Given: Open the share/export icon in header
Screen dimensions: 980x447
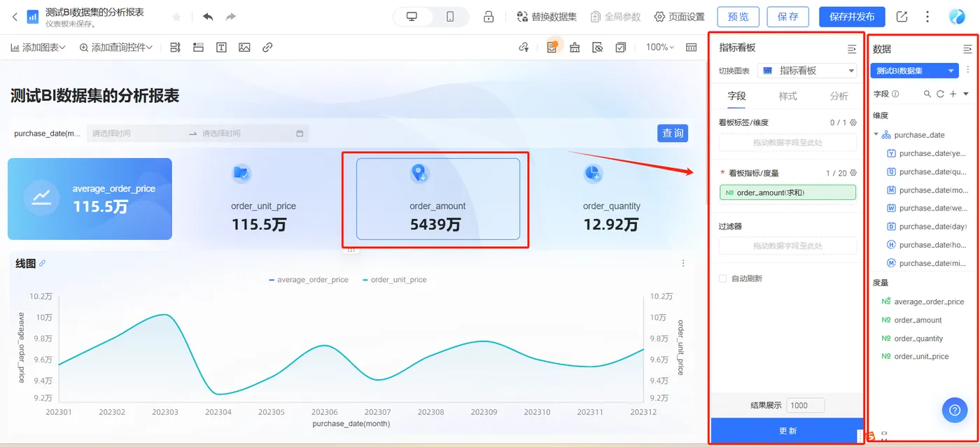Looking at the screenshot, I should point(902,17).
